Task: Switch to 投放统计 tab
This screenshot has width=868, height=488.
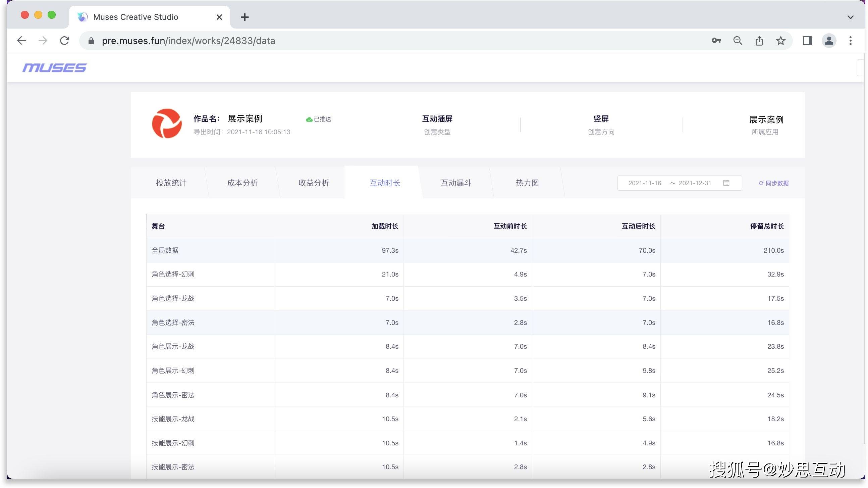Action: [x=171, y=183]
